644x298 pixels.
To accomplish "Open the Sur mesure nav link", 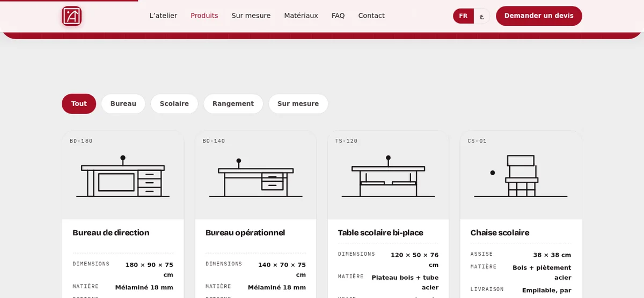I will (251, 16).
